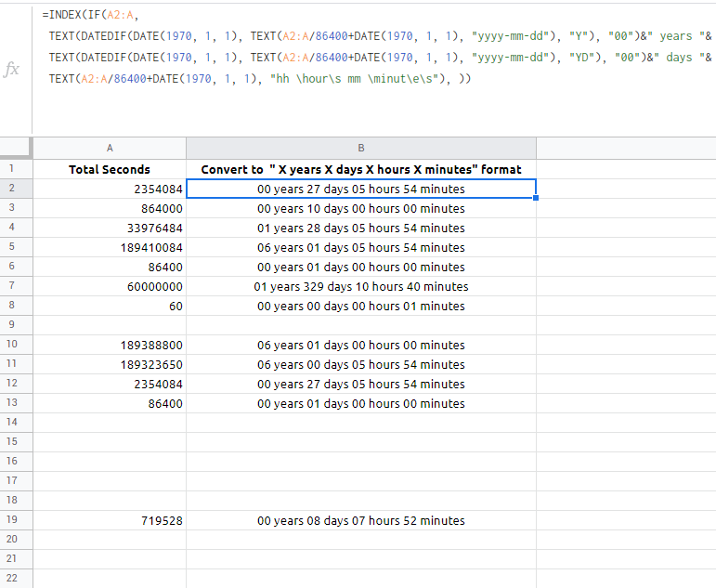Click '00 years 00 days 00 hours 01 minutes'
This screenshot has height=588, width=716.
361,306
